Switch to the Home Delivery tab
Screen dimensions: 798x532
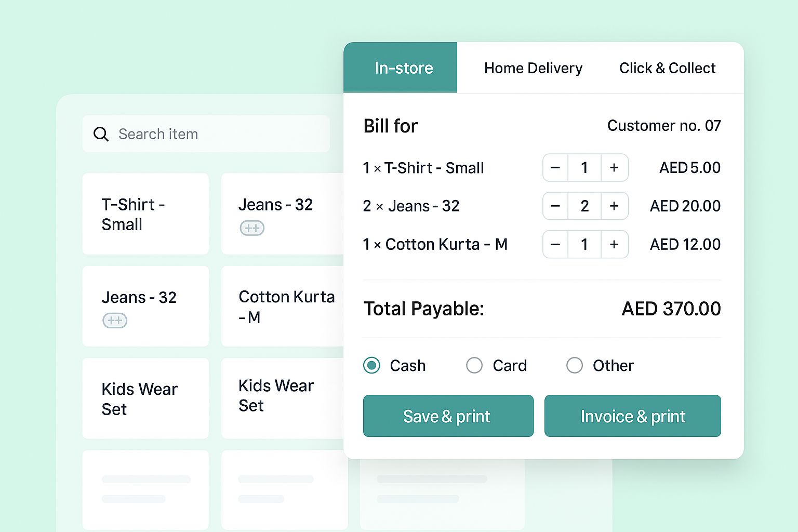pyautogui.click(x=533, y=68)
